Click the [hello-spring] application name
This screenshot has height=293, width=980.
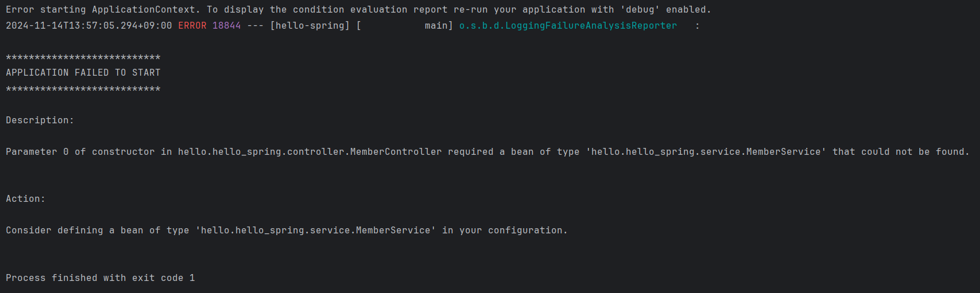pyautogui.click(x=309, y=26)
